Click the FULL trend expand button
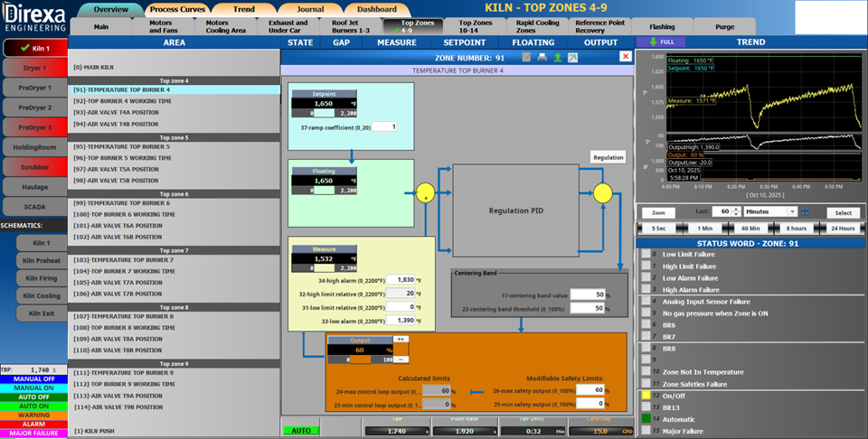868x439 pixels. click(660, 42)
